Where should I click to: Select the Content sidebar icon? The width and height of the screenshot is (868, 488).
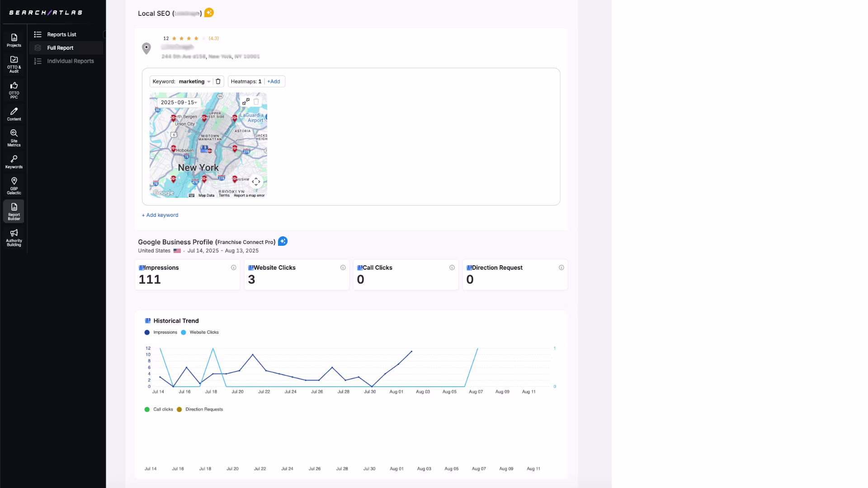(x=14, y=114)
